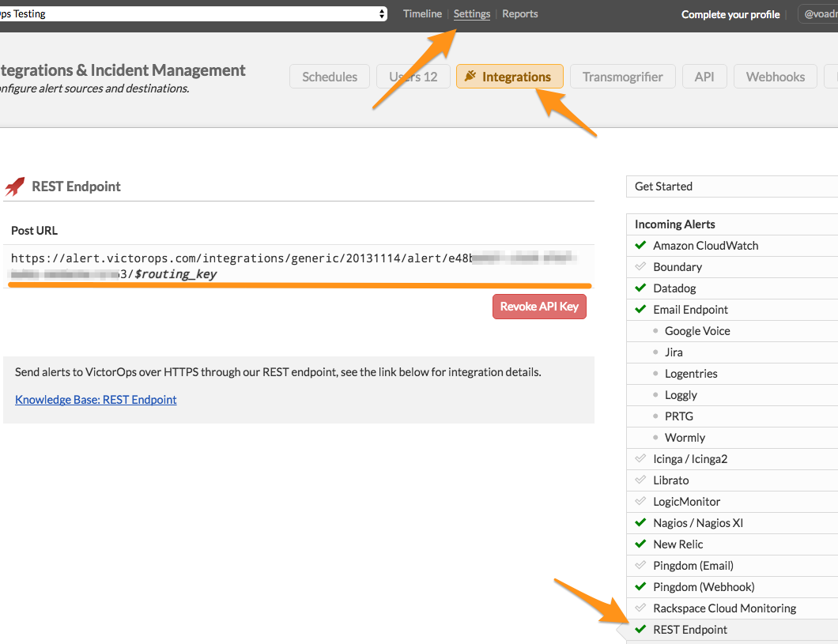Select Datadog integration
The height and width of the screenshot is (644, 838).
click(732, 288)
